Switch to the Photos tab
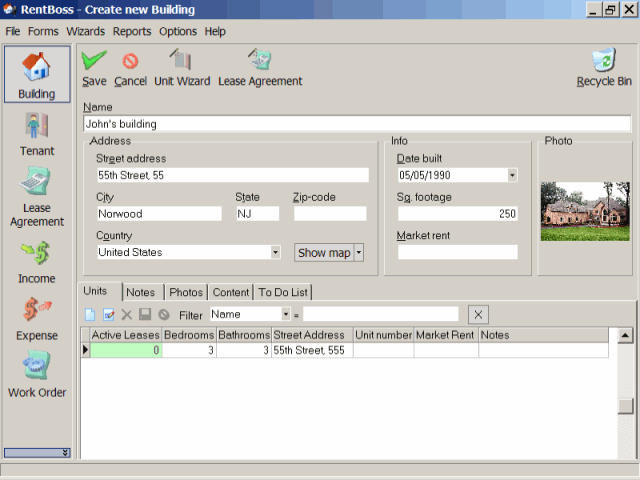The height and width of the screenshot is (480, 640). 186,292
